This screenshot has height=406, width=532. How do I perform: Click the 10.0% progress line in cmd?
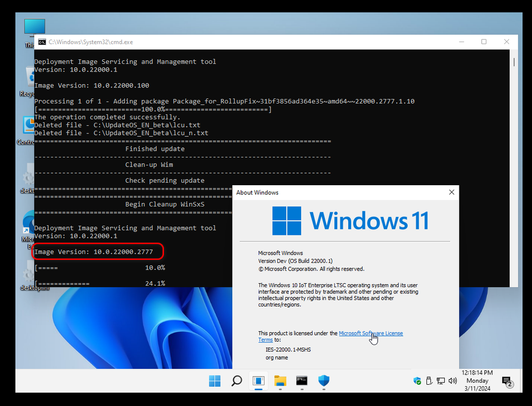pos(99,268)
